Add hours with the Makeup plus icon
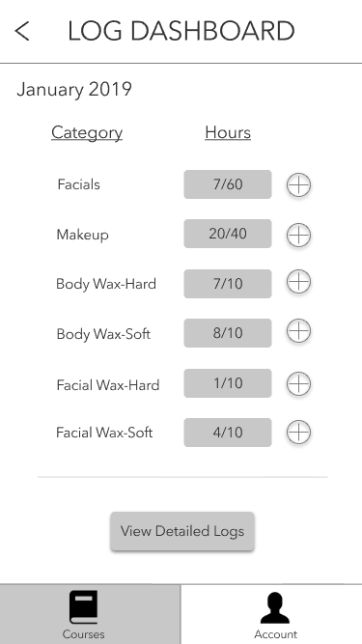The image size is (362, 644). [298, 235]
